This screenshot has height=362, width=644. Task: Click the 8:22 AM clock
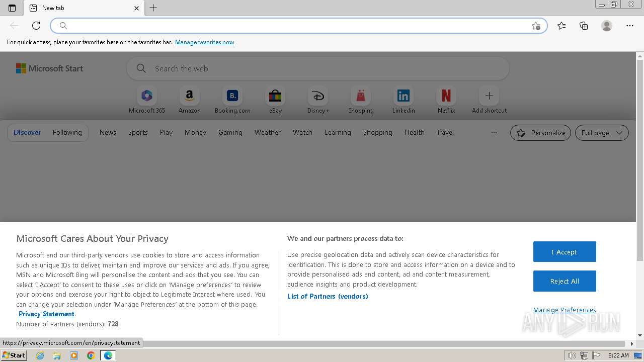618,355
